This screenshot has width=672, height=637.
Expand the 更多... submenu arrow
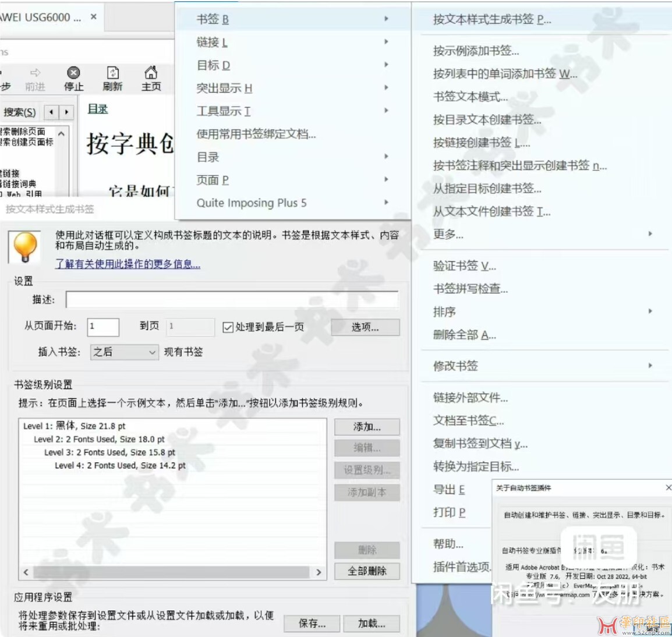(650, 234)
